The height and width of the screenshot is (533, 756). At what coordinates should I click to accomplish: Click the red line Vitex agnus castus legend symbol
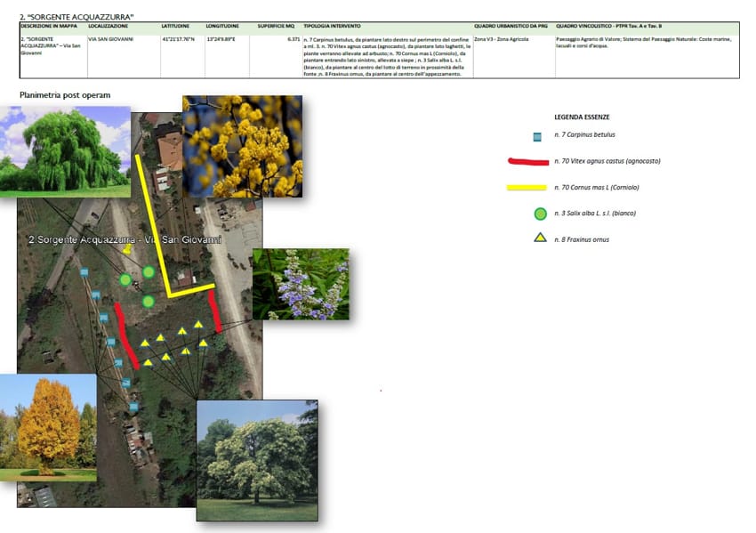[526, 162]
